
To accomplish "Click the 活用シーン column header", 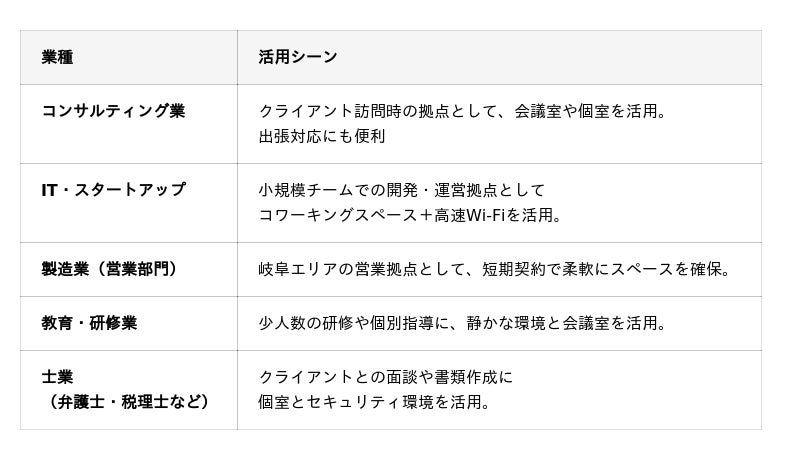I will tap(298, 57).
